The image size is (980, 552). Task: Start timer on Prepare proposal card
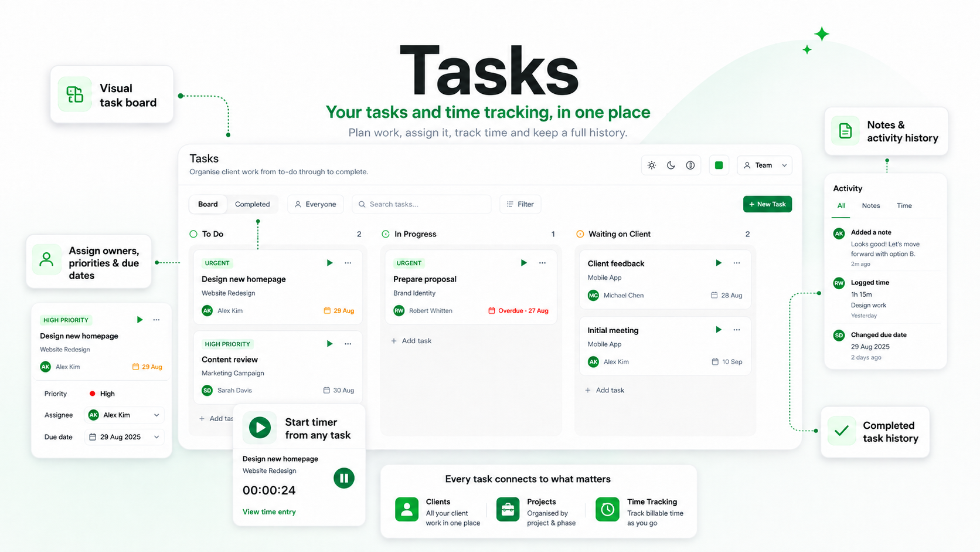pos(523,263)
